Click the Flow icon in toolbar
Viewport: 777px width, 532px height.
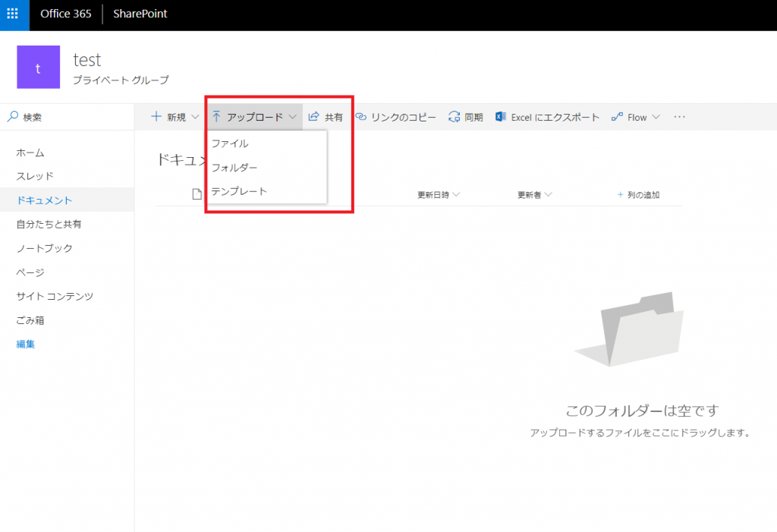pos(617,117)
